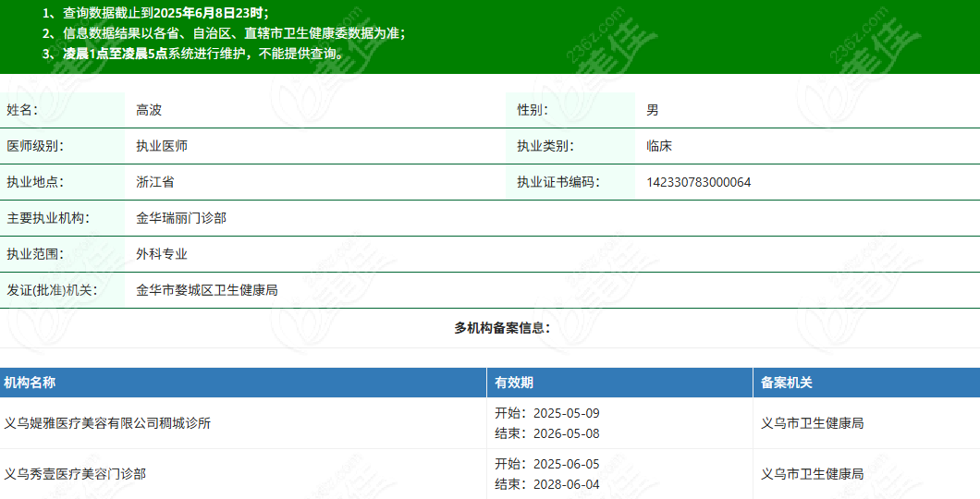Select the 金华瑞丽门诊部 institution text
This screenshot has width=980, height=499.
coord(181,218)
